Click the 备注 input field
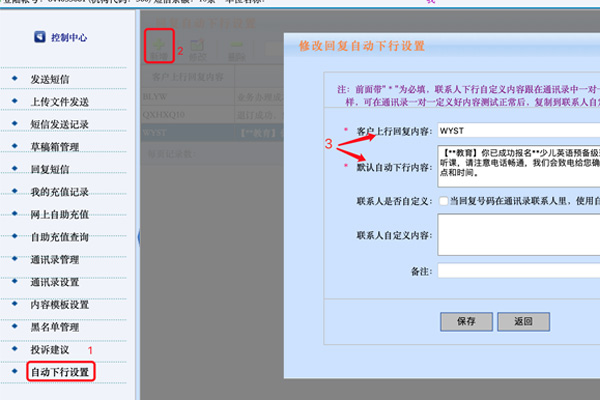The width and height of the screenshot is (600, 400). pos(519,271)
